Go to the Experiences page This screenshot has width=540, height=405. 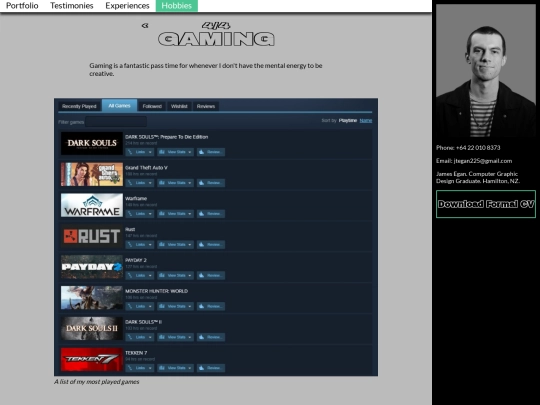coord(127,6)
